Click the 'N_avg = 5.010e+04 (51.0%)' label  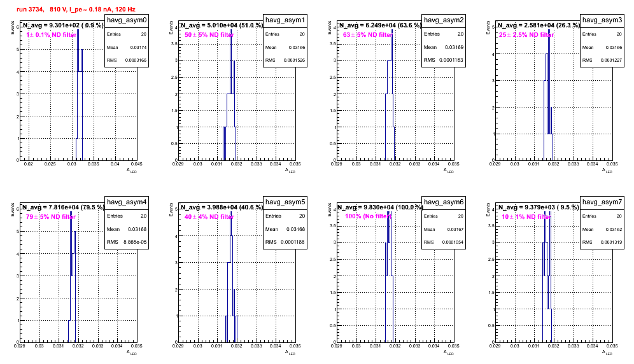(x=222, y=25)
